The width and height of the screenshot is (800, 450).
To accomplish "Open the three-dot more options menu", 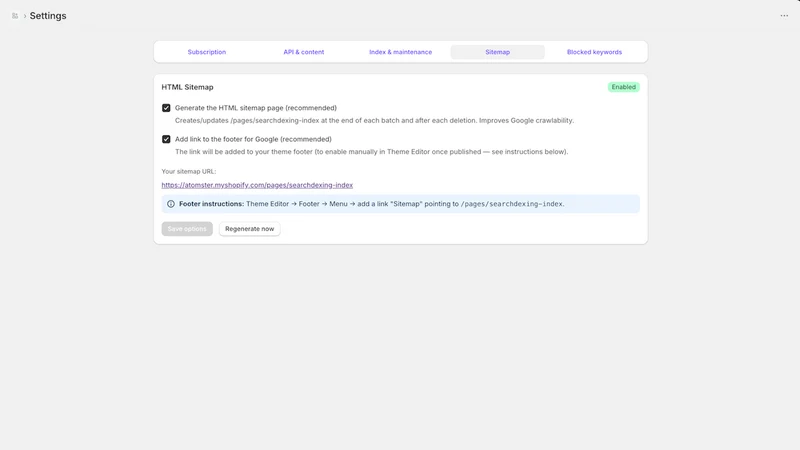I will pyautogui.click(x=784, y=16).
